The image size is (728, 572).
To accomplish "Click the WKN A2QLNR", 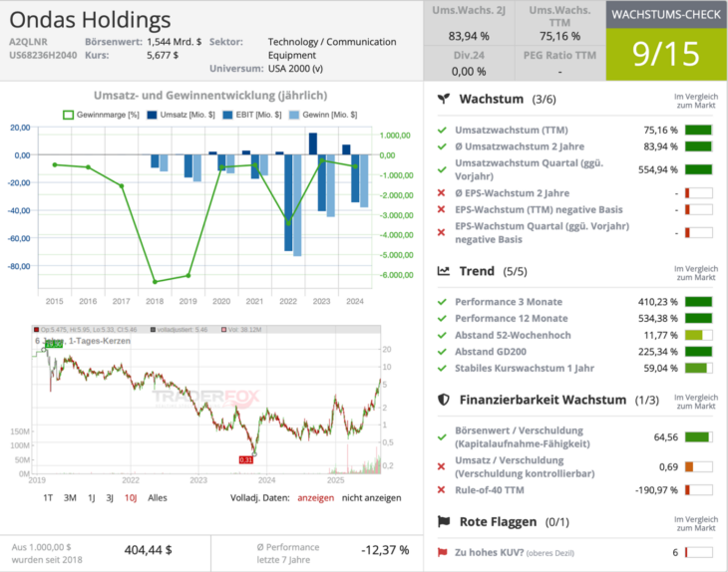I will (28, 42).
